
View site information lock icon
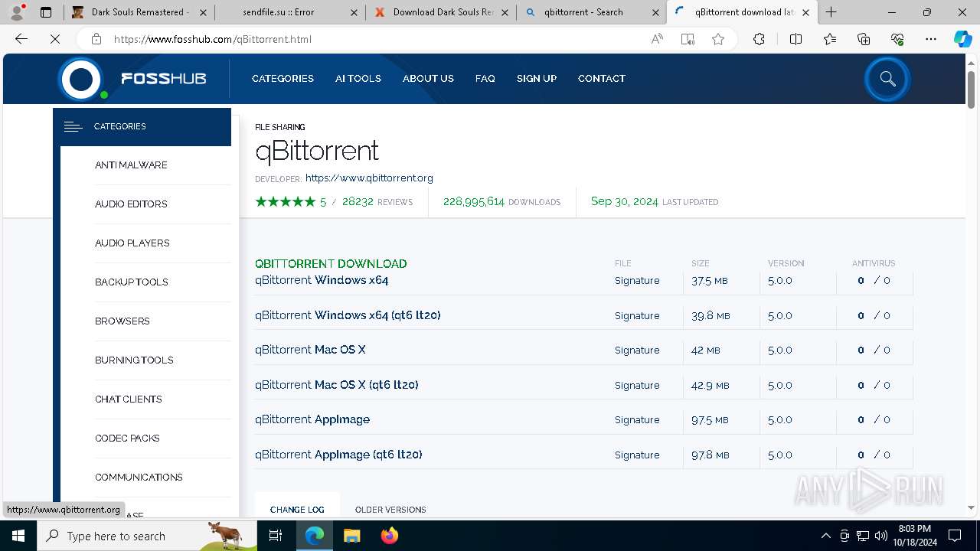coord(96,39)
